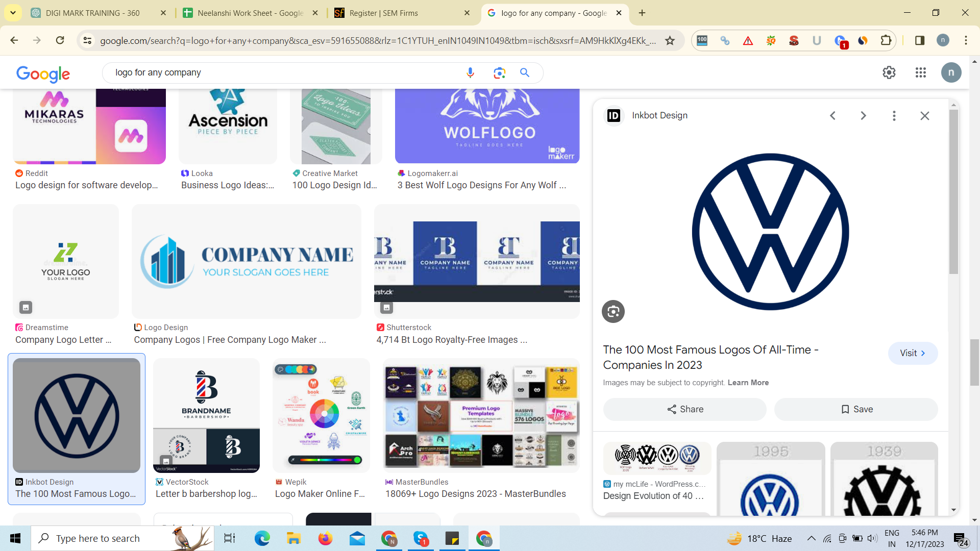Open Task View on taskbar
The image size is (980, 551).
coord(230,538)
